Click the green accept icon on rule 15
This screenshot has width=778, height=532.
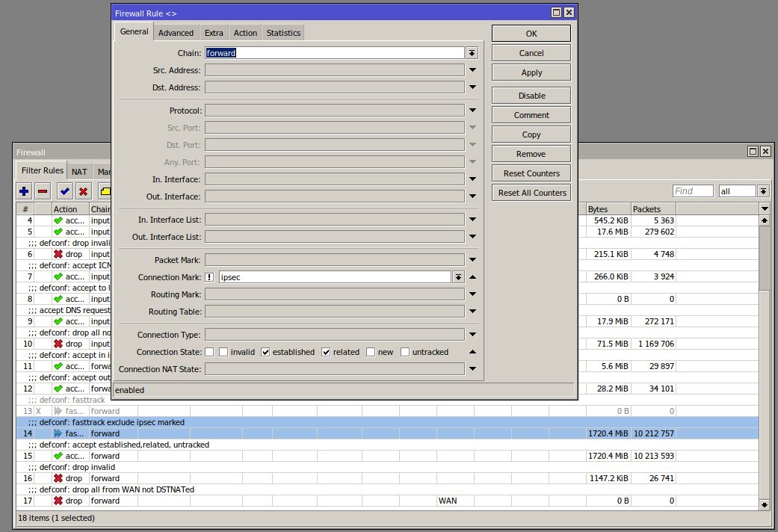pyautogui.click(x=58, y=456)
